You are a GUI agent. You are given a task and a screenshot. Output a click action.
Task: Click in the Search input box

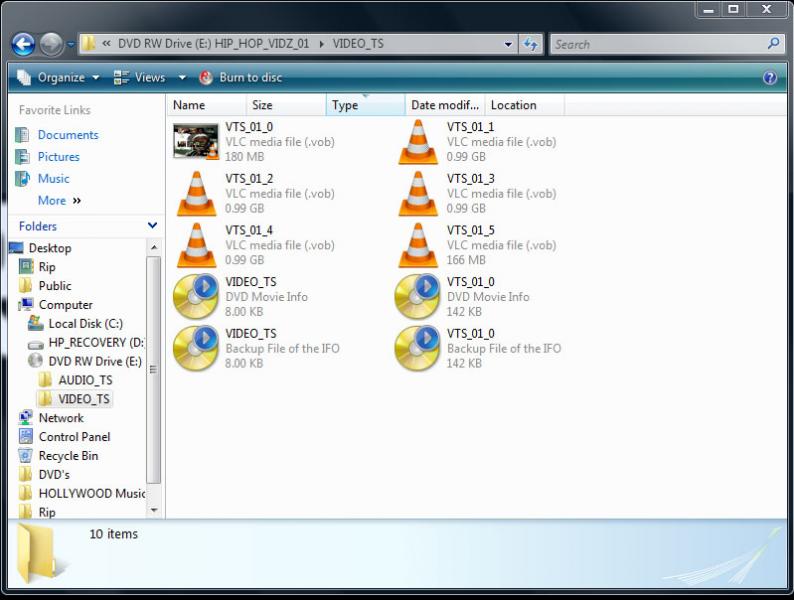658,44
